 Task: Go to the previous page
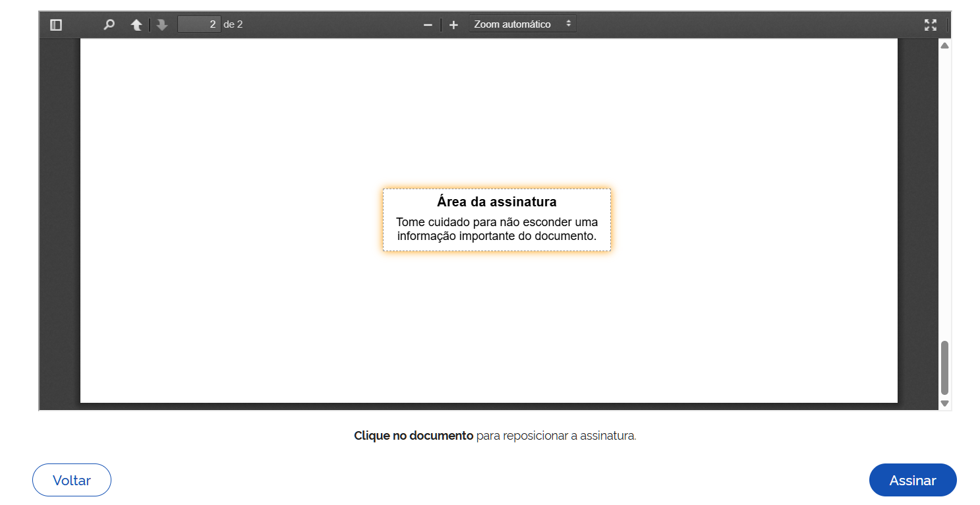click(x=136, y=25)
